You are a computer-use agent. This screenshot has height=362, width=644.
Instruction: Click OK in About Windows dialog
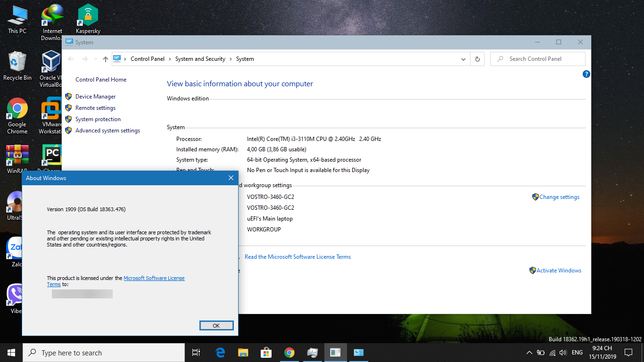[x=216, y=326]
